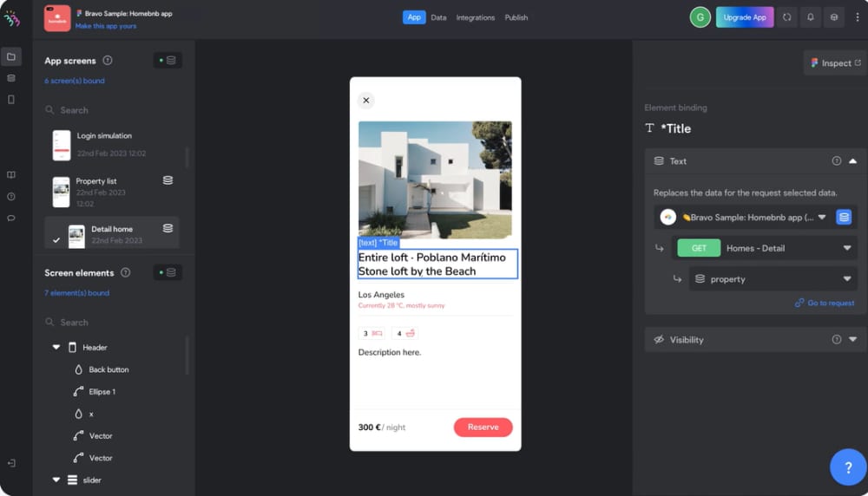Select the Property list screen
The height and width of the screenshot is (496, 868).
point(112,192)
